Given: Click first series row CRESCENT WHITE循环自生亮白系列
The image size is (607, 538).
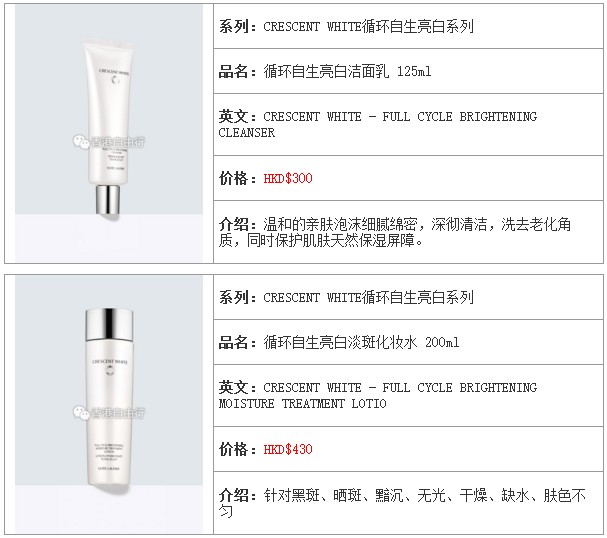Looking at the screenshot, I should pyautogui.click(x=408, y=26).
